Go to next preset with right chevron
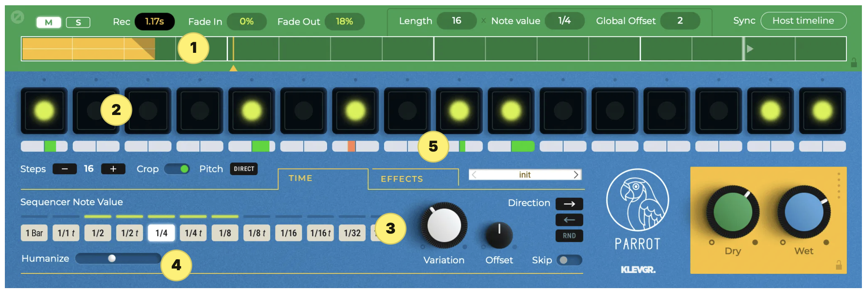Viewport: 868px width, 295px height. point(576,175)
